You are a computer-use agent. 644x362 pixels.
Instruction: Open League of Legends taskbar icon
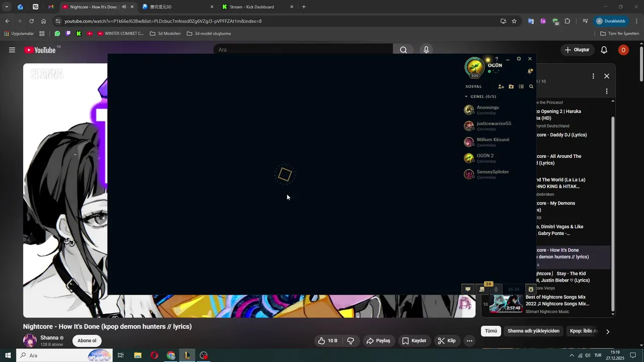[187, 355]
